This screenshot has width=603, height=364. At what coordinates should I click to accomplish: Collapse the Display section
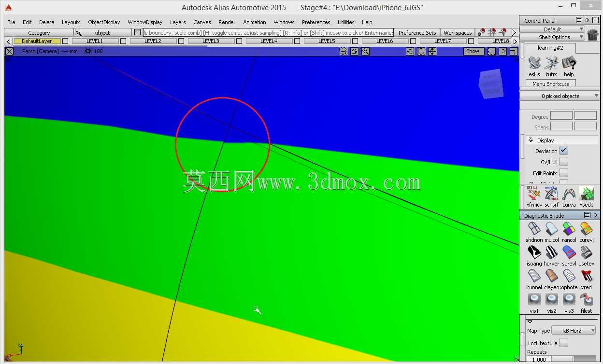tap(530, 140)
